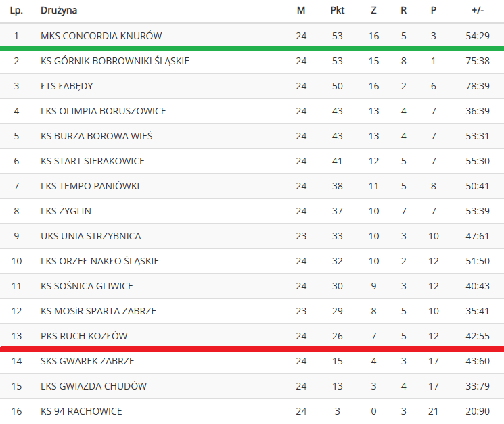Click PKS Ruch Kozłów team name

(84, 336)
